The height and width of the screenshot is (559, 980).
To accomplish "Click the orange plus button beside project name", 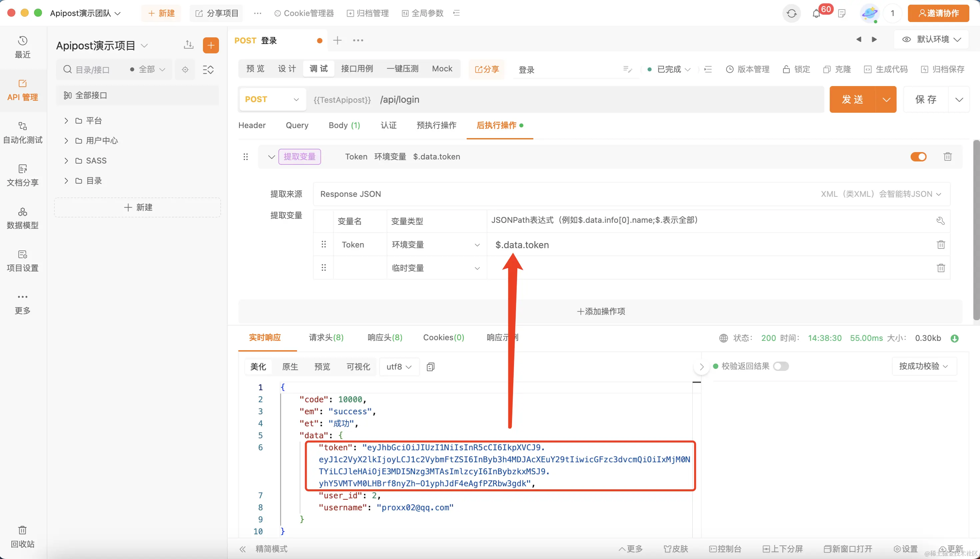I will (x=211, y=45).
